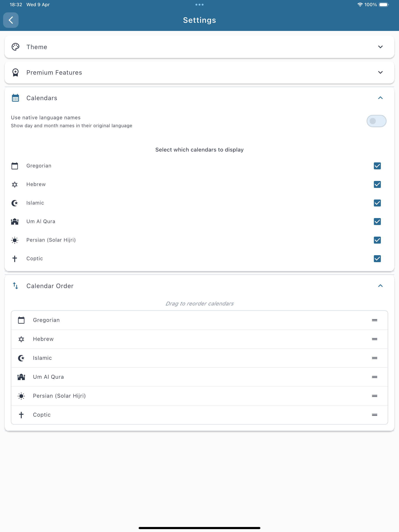
Task: Click Persian sun icon in the order list
Action: coord(21,396)
